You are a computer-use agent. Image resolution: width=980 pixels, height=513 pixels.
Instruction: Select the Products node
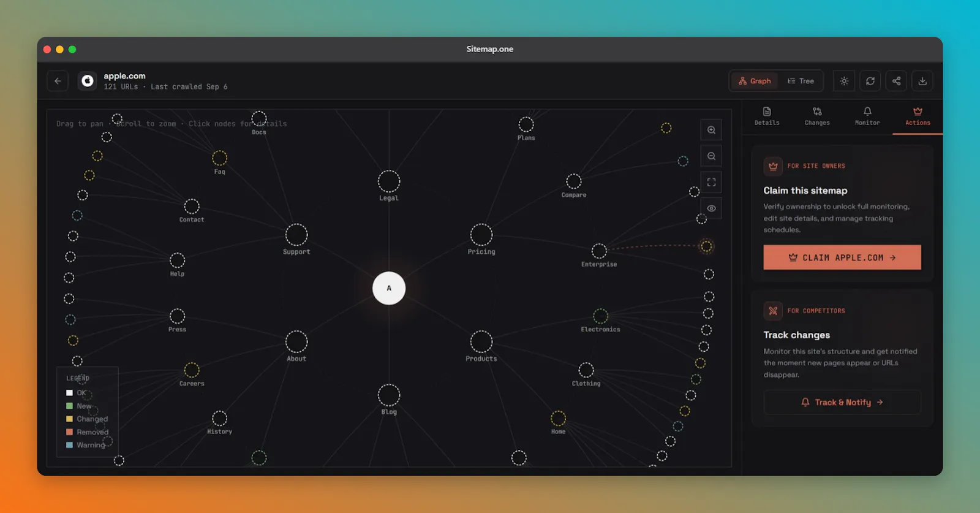[481, 341]
